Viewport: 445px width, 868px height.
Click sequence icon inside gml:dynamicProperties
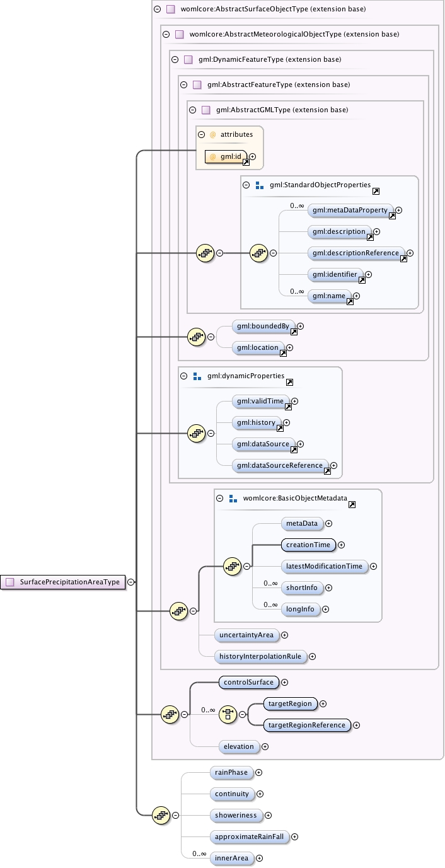coord(197,433)
